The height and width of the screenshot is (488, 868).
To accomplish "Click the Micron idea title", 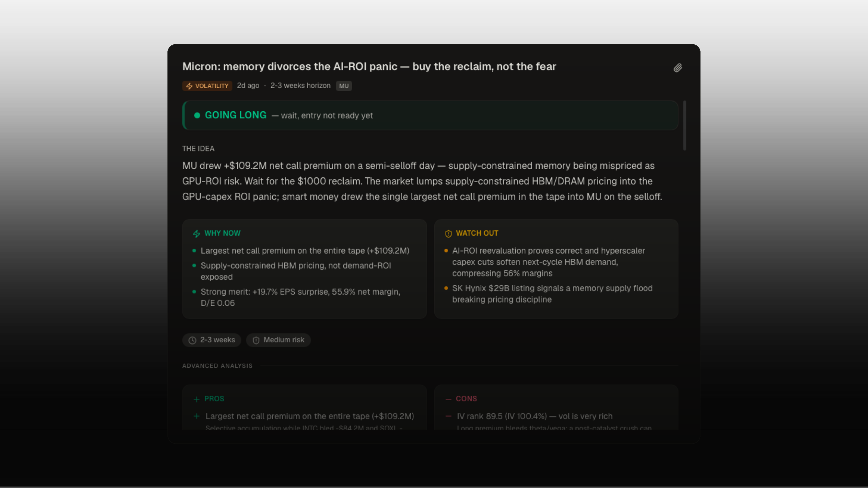I will tap(369, 67).
